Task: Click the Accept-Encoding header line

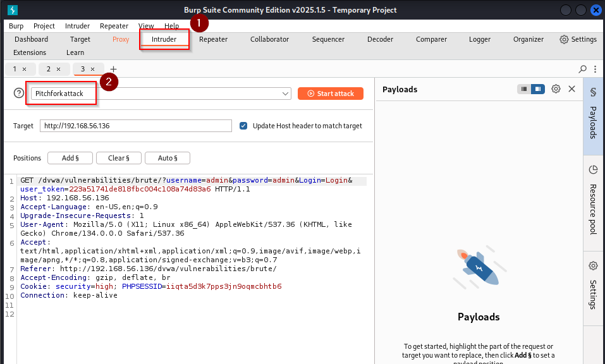Action: [95, 277]
